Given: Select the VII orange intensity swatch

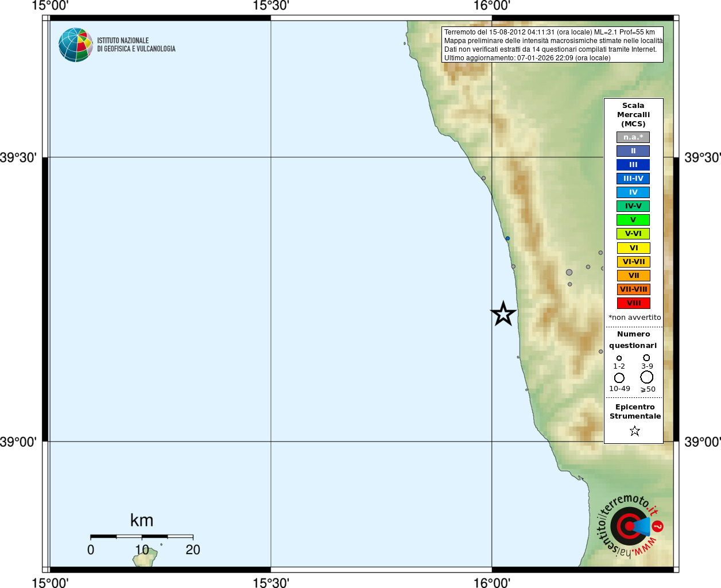Looking at the screenshot, I should 633,276.
